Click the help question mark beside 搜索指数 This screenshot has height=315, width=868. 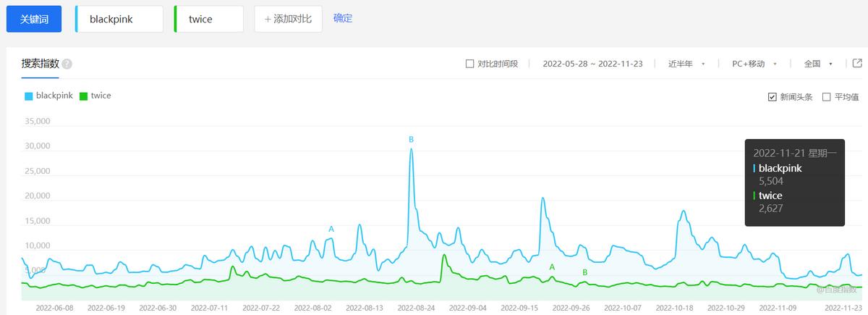pos(67,64)
